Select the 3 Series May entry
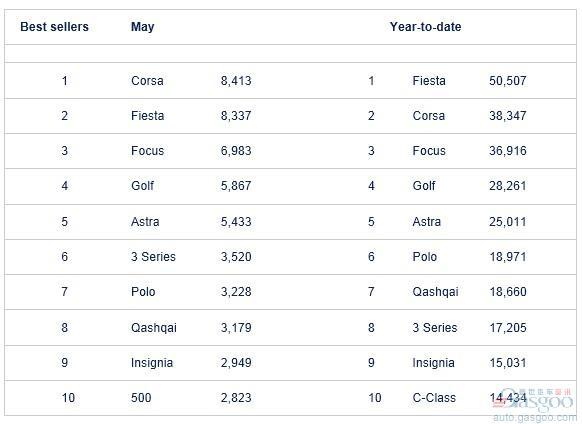This screenshot has width=582, height=424. coord(153,257)
